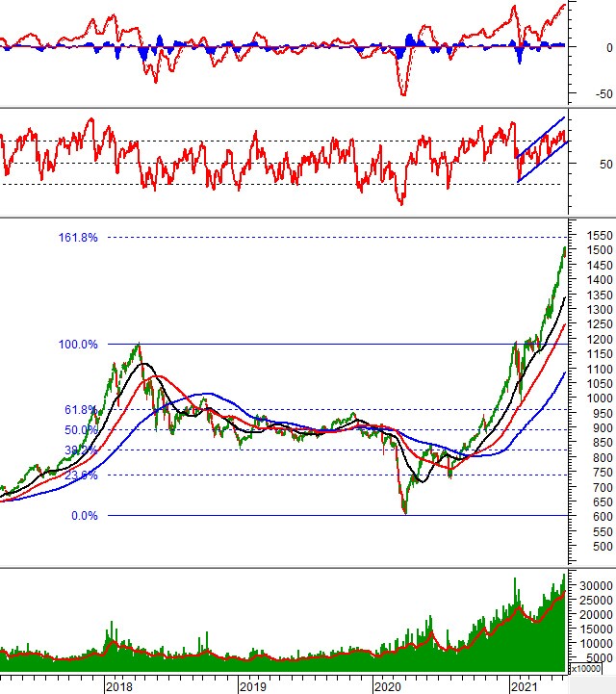
Task: Click the 1500 price axis value
Action: click(600, 250)
